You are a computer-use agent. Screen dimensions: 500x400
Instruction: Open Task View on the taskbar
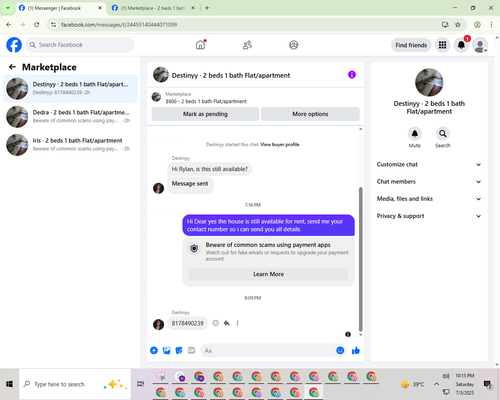140,384
